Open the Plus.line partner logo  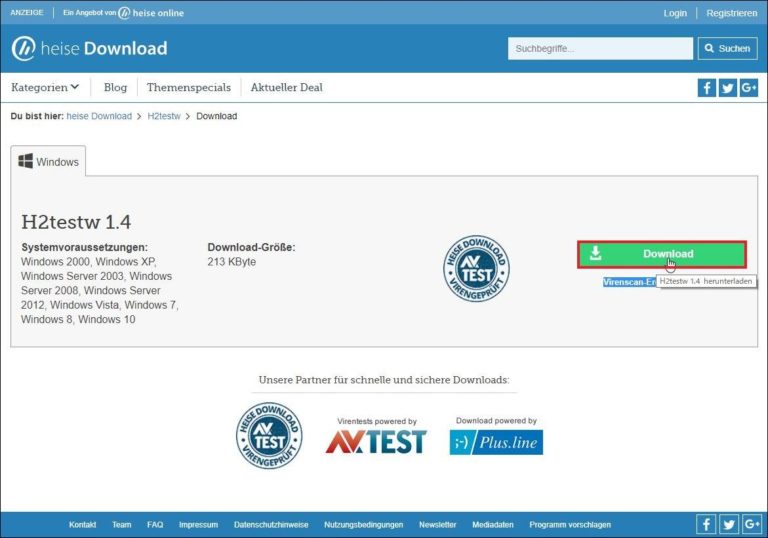[496, 441]
